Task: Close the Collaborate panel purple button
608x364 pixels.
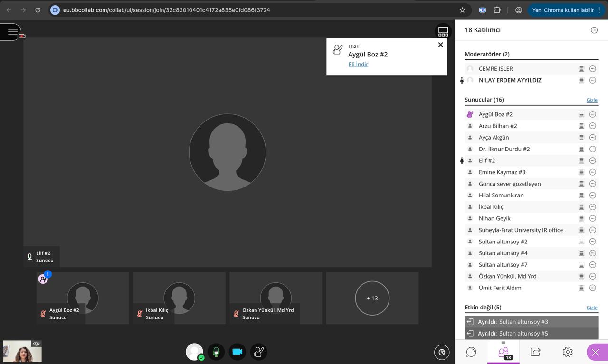Action: pyautogui.click(x=596, y=352)
